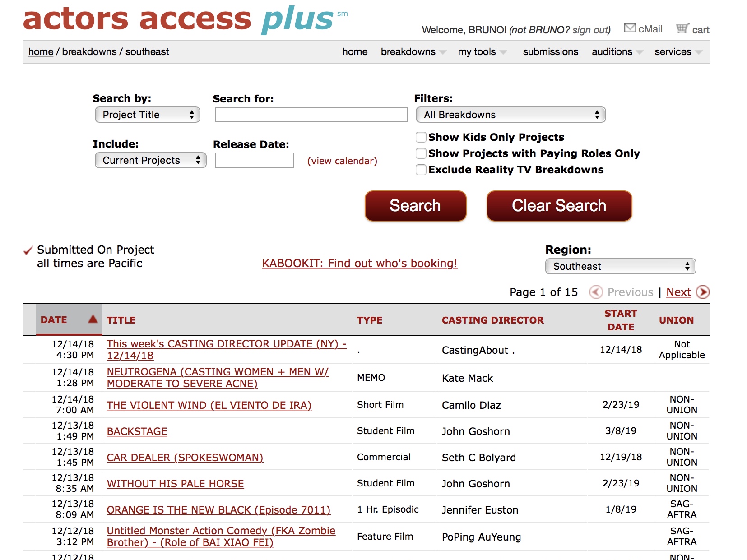Screen dimensions: 747x560
Task: Sort by the TYPE column header
Action: (369, 320)
